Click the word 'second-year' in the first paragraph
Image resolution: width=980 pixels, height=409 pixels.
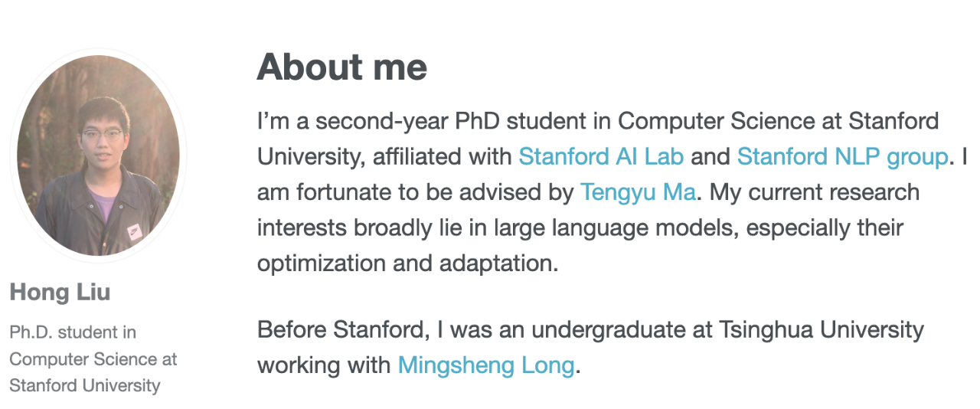click(x=382, y=122)
